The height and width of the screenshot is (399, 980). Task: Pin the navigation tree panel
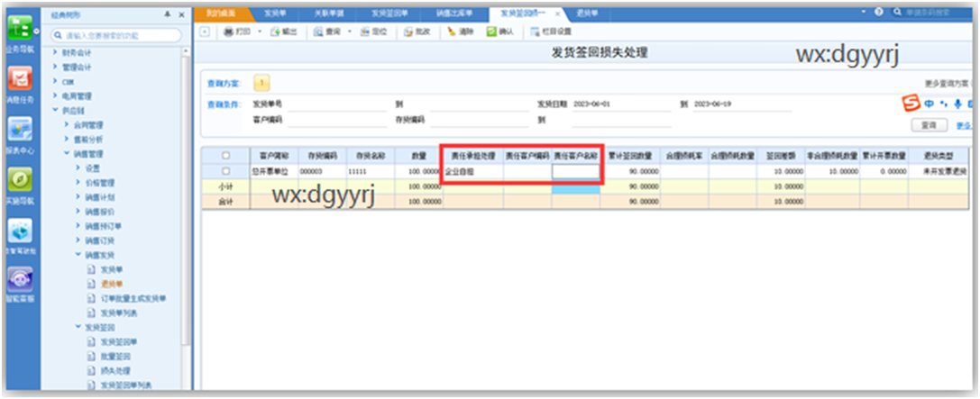click(168, 14)
